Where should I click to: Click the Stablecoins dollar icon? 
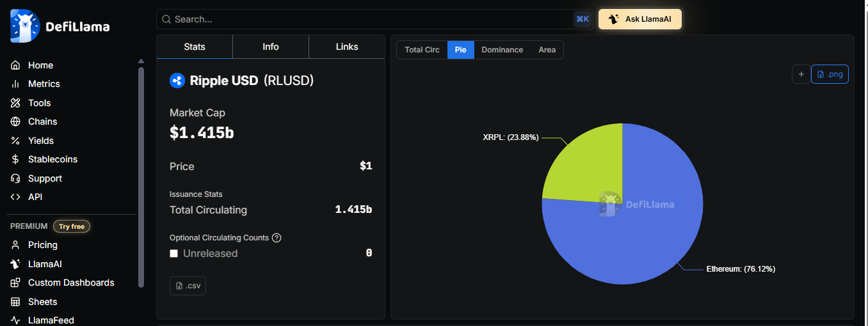pos(15,159)
